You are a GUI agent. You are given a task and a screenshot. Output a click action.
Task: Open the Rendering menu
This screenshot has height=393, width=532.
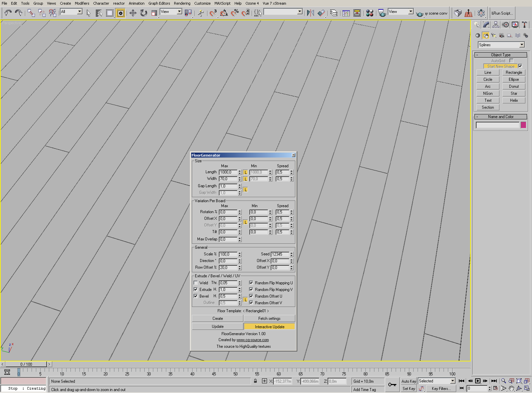182,3
